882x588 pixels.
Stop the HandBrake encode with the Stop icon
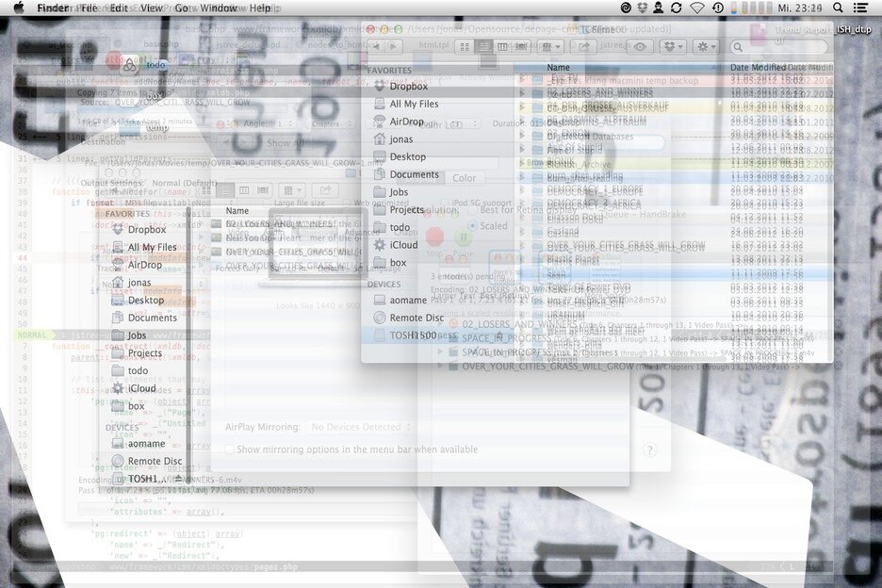(x=434, y=237)
